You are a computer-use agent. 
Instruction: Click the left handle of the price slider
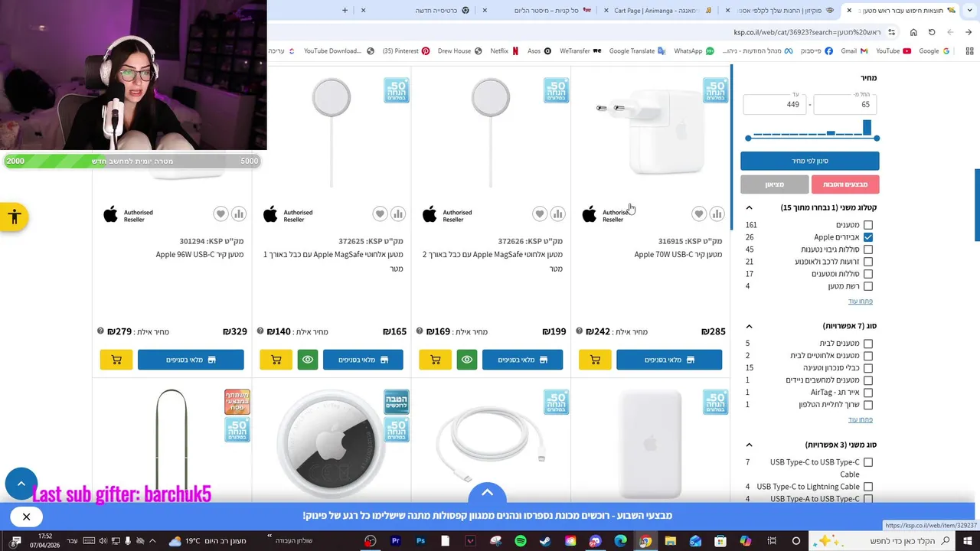click(748, 138)
